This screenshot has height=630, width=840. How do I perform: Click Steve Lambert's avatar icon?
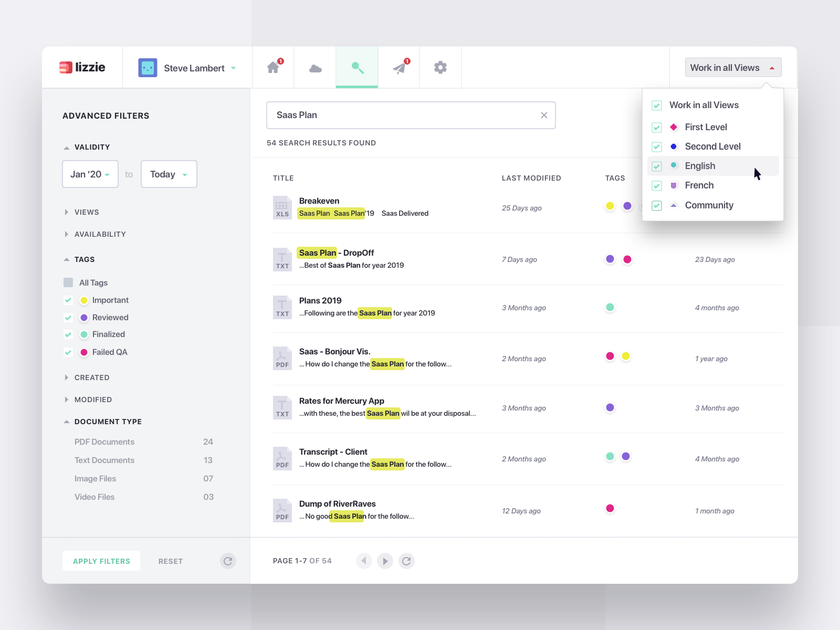pyautogui.click(x=148, y=67)
